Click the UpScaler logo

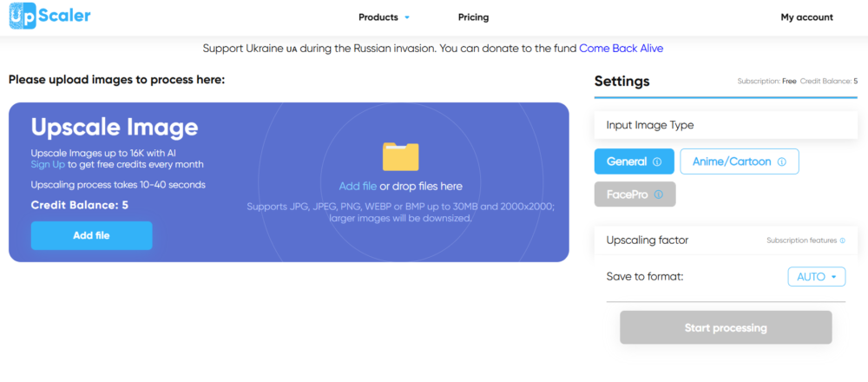49,16
